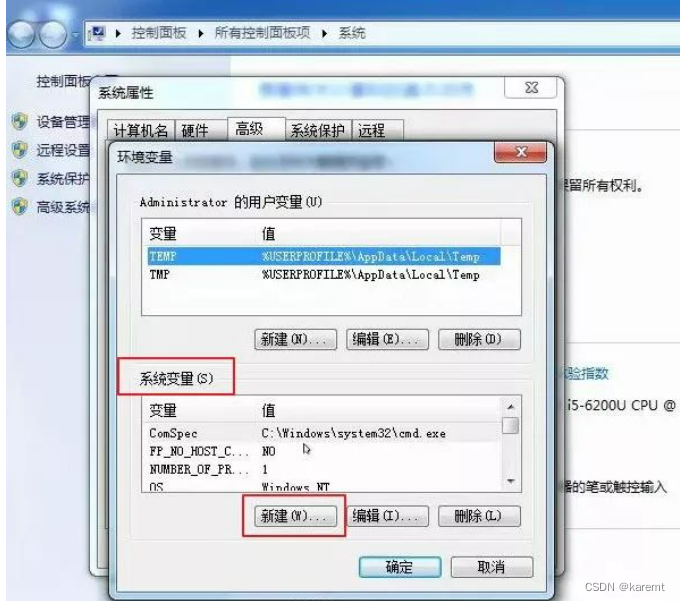The image size is (680, 601).
Task: Click the shield icon beside 系统保护
Action: pos(20,178)
